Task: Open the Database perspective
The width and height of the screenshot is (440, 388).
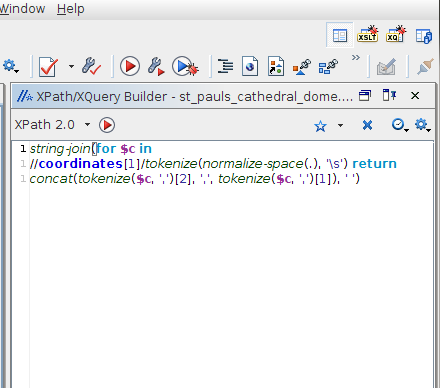Action: tap(424, 36)
